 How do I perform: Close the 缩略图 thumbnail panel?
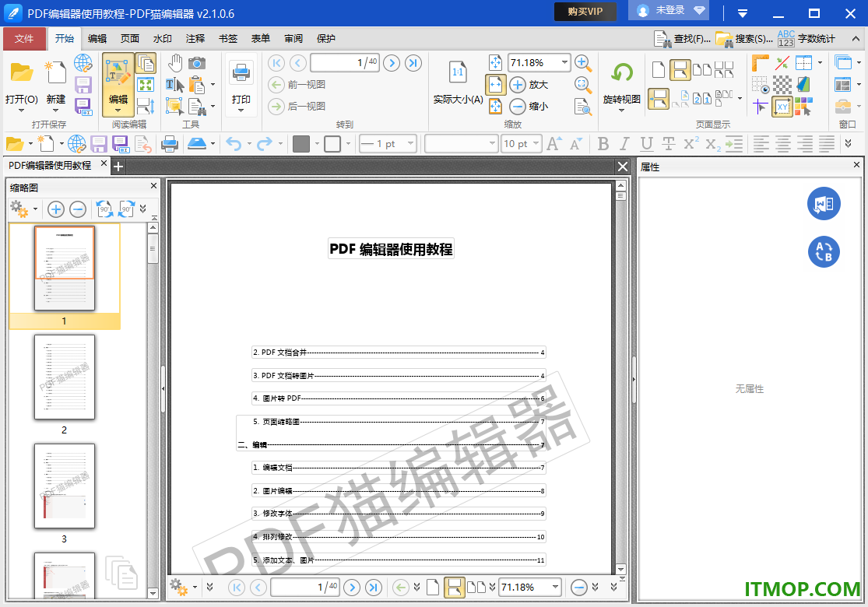tap(154, 186)
